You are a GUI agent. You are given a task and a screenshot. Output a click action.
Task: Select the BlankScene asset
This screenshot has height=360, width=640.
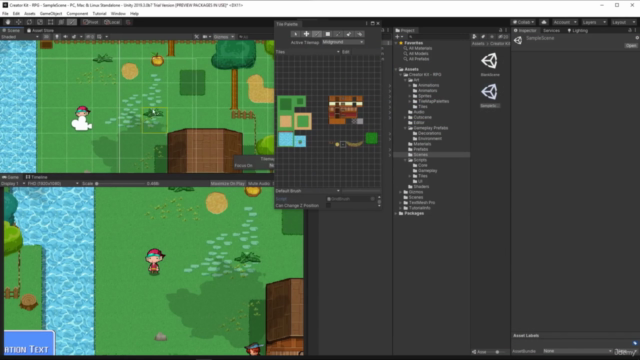[x=490, y=64]
